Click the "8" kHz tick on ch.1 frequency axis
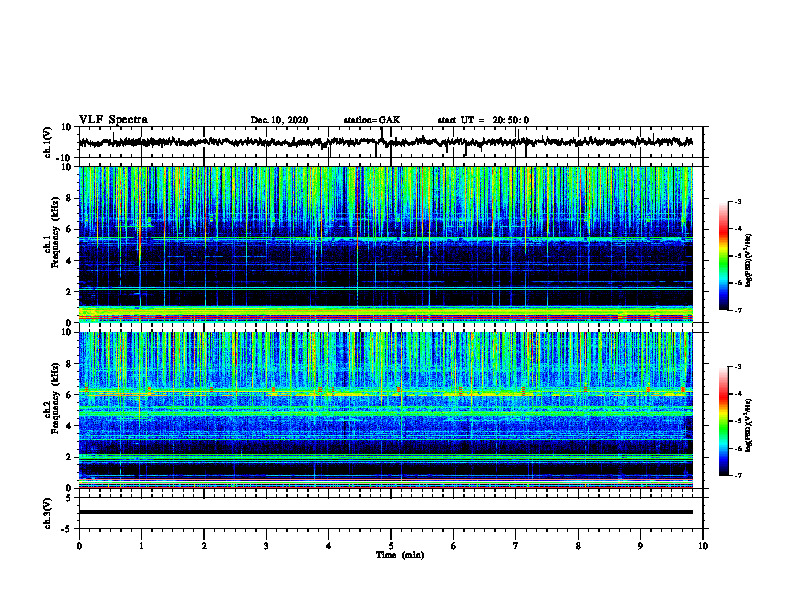 point(69,198)
